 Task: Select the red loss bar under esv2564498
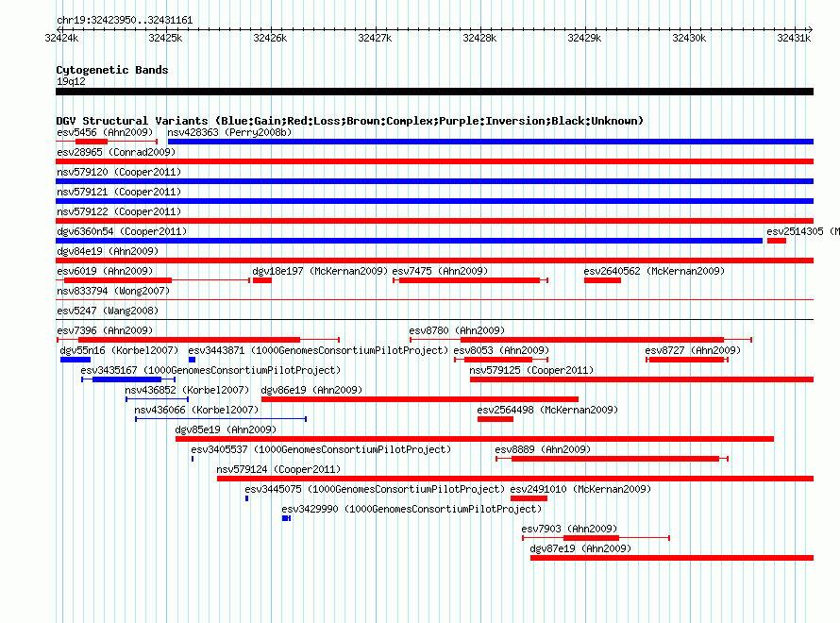(x=496, y=419)
